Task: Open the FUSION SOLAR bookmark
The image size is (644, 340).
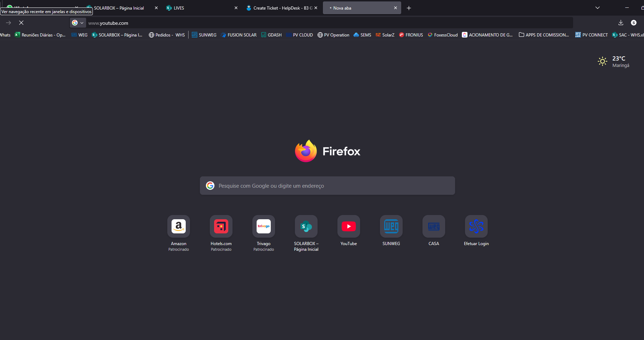Action: pos(239,35)
